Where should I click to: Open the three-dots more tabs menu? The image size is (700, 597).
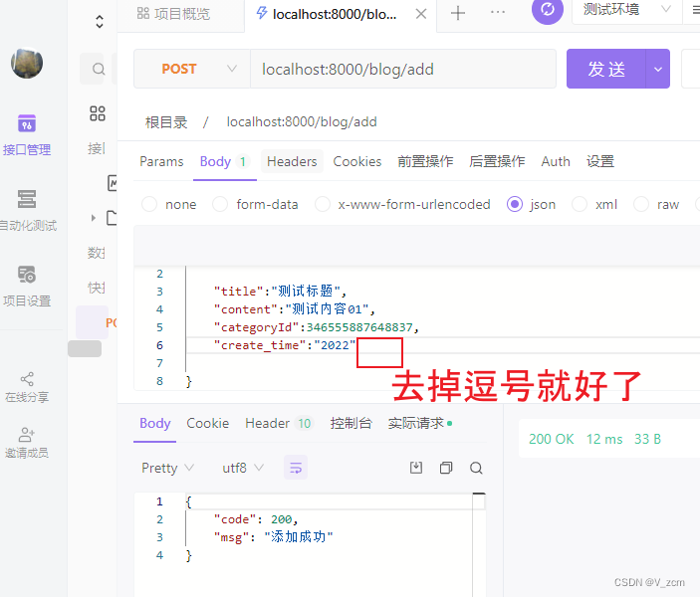(497, 13)
